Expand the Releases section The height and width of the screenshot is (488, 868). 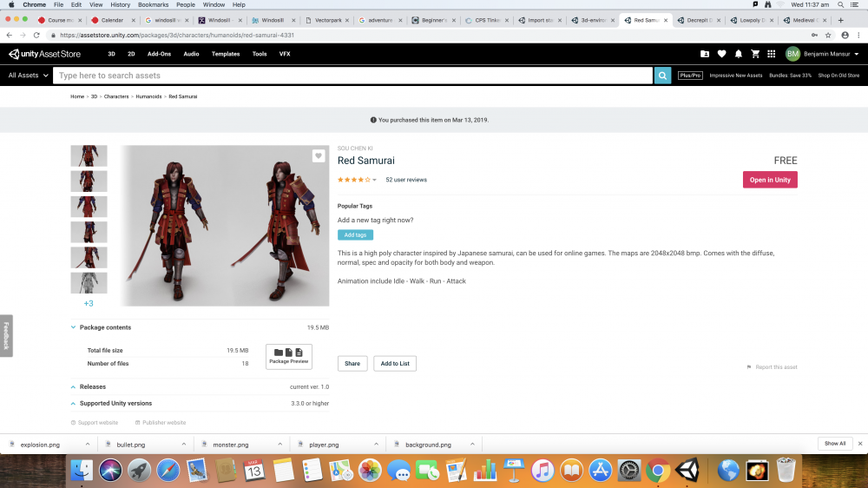click(x=73, y=386)
